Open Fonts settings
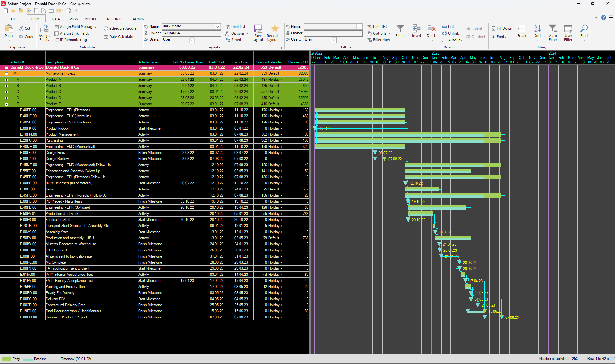The height and width of the screenshot is (364, 615). (499, 37)
